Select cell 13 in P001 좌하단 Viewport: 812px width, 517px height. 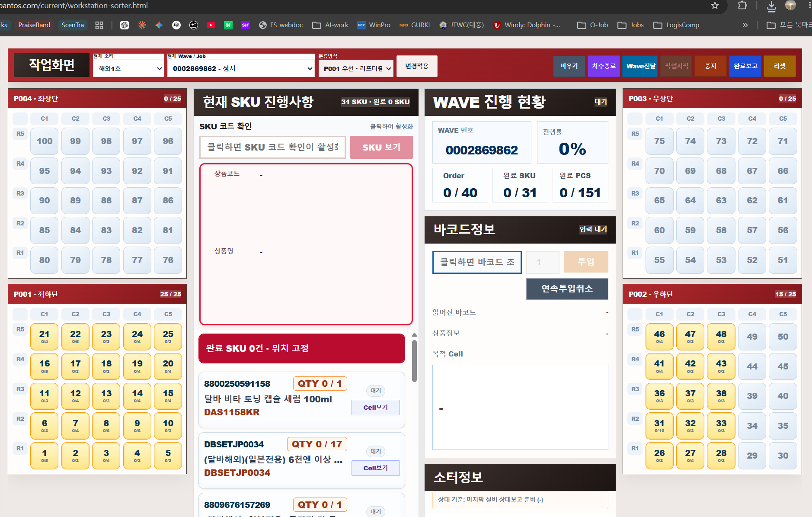click(106, 396)
